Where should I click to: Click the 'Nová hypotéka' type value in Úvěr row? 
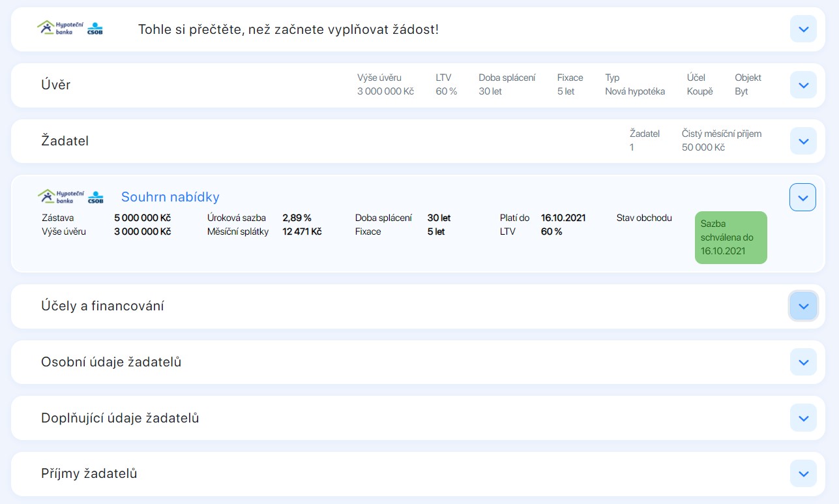[x=634, y=91]
